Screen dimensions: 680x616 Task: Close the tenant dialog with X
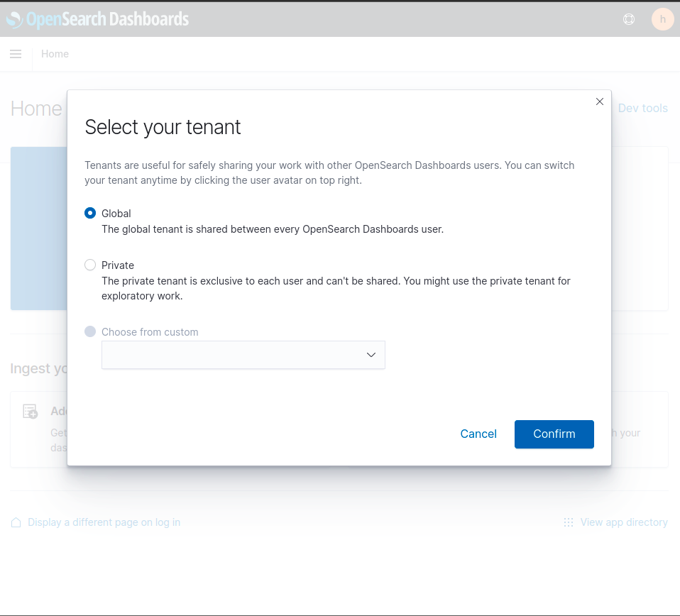click(600, 101)
